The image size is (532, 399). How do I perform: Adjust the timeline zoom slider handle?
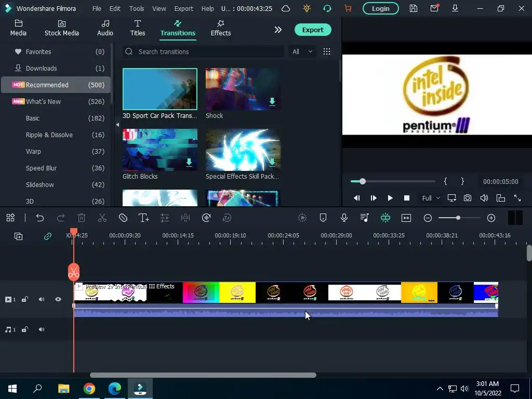pos(458,218)
